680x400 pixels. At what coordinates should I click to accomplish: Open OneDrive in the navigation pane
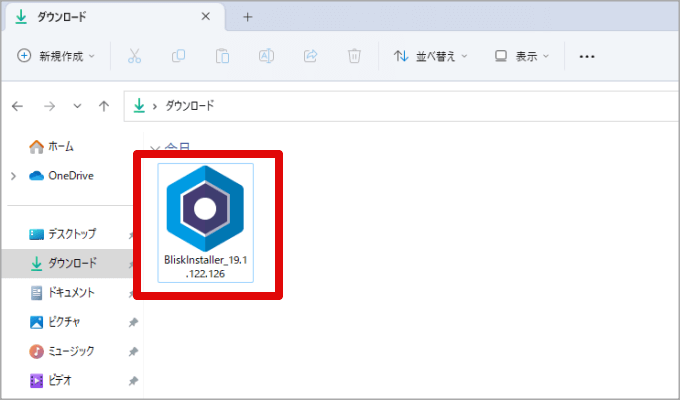61,176
